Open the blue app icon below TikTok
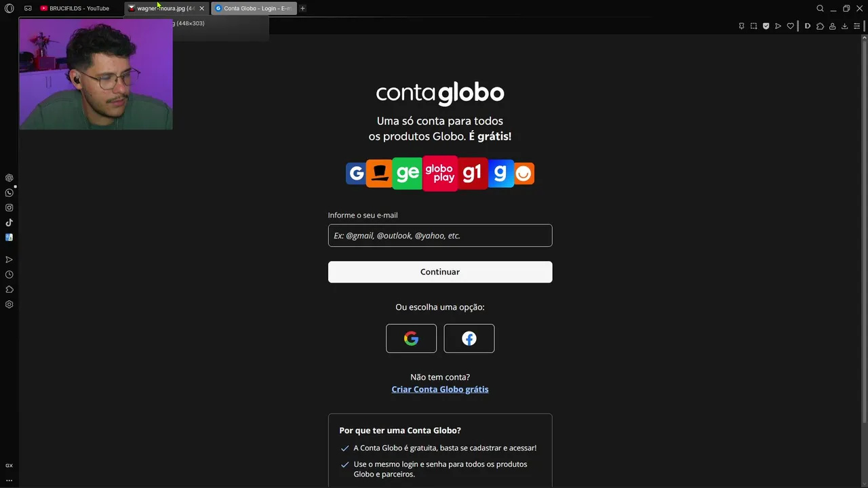Screen dimensions: 868x488 click(9, 237)
